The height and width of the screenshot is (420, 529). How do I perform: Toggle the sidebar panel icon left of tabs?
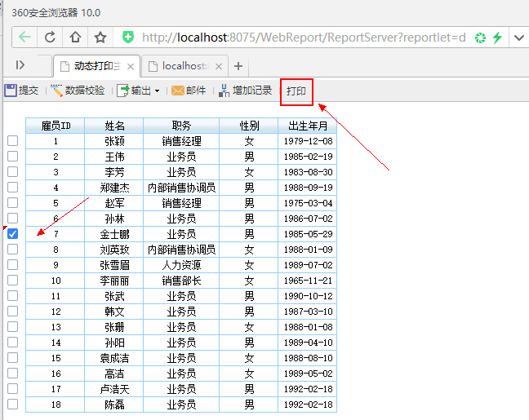tap(20, 65)
